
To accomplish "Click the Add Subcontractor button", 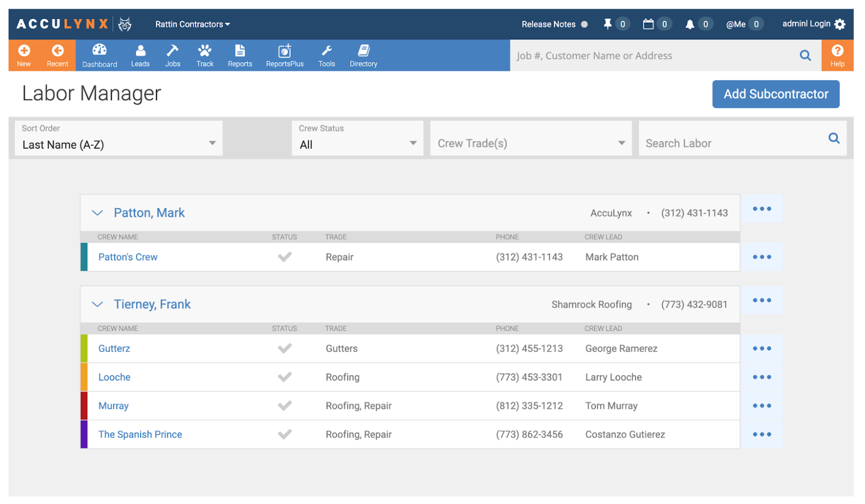I will pyautogui.click(x=776, y=94).
